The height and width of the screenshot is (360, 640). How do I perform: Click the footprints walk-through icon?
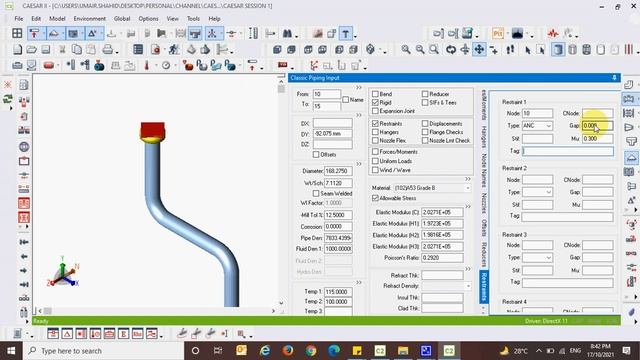pyautogui.click(x=510, y=50)
